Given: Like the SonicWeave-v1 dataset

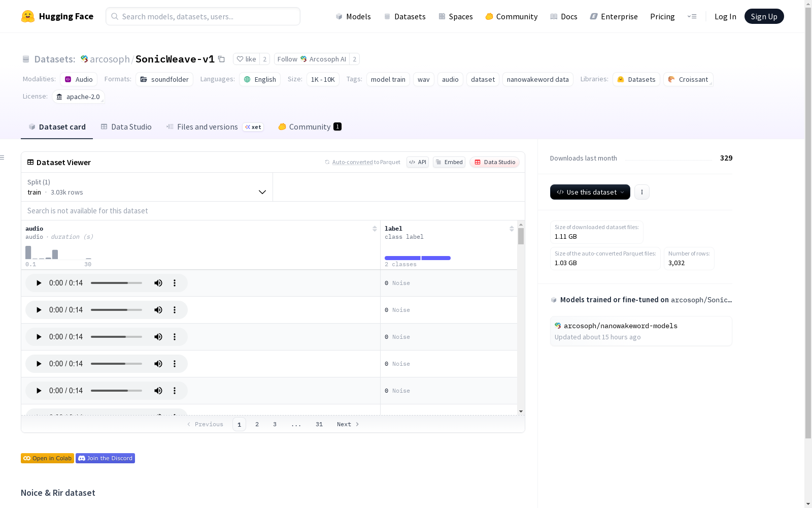Looking at the screenshot, I should tap(246, 59).
